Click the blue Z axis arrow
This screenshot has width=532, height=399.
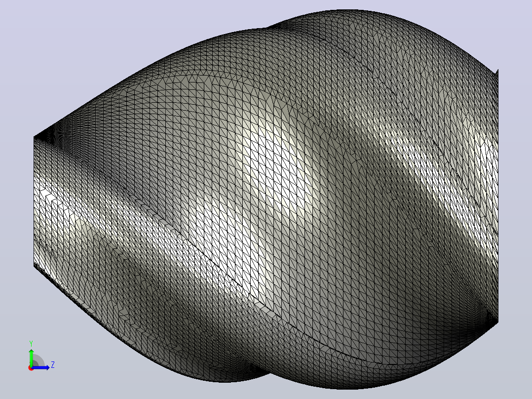40,367
